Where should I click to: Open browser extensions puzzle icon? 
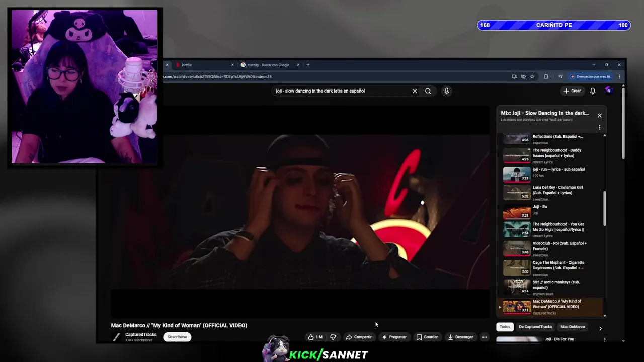pos(546,77)
